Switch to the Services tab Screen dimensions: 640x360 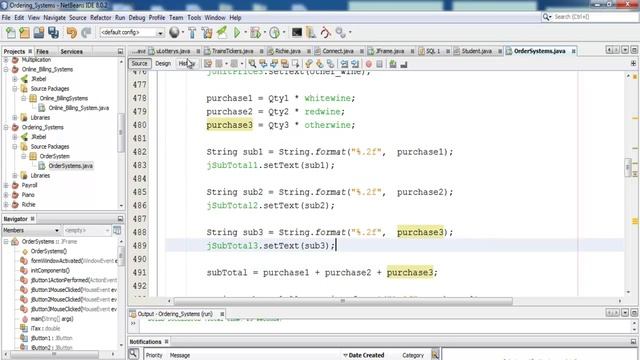tap(71, 51)
